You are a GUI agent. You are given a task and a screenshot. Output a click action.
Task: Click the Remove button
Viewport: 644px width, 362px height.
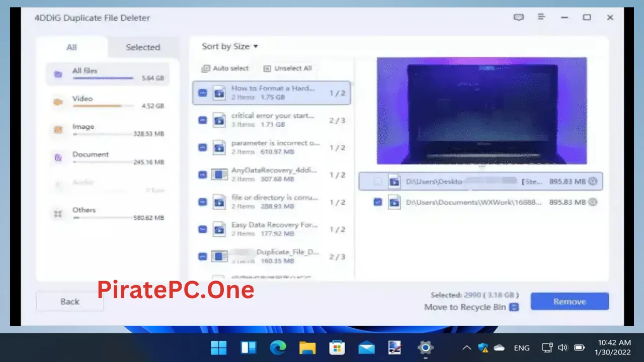[570, 302]
